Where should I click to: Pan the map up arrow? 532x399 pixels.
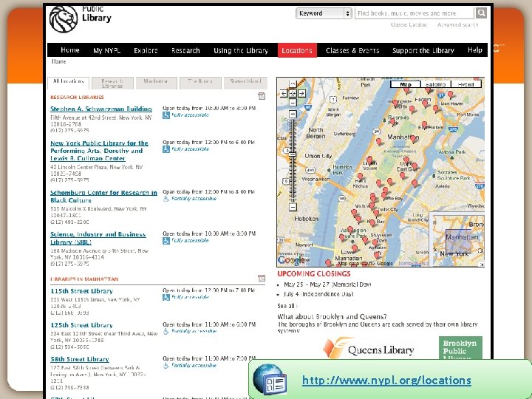point(293,84)
